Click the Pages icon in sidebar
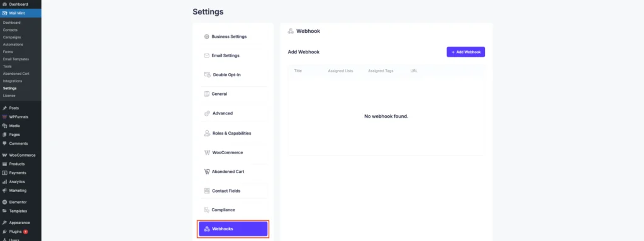644x241 pixels. pos(4,135)
